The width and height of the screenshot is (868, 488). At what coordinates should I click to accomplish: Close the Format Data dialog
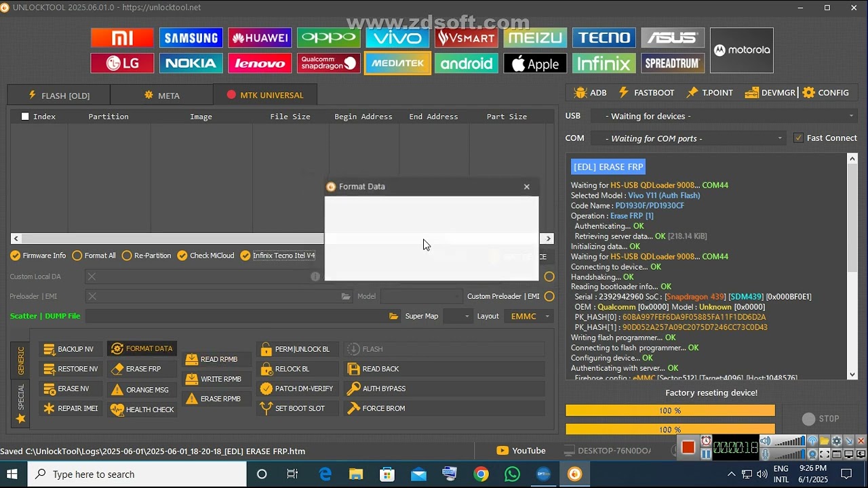coord(527,186)
